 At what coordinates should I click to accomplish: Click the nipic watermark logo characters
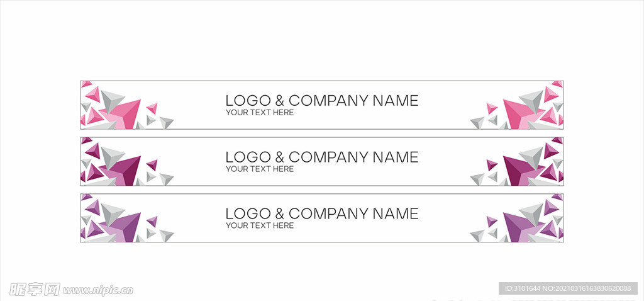point(35,290)
